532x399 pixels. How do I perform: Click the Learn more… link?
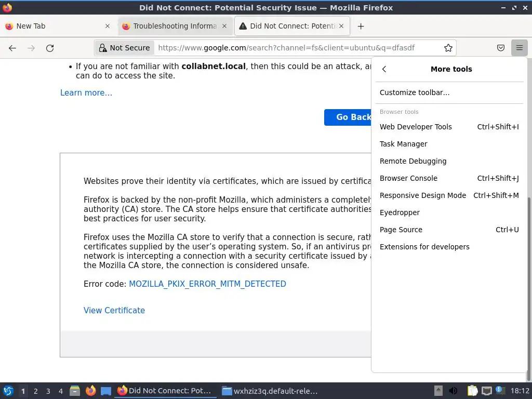coord(86,92)
